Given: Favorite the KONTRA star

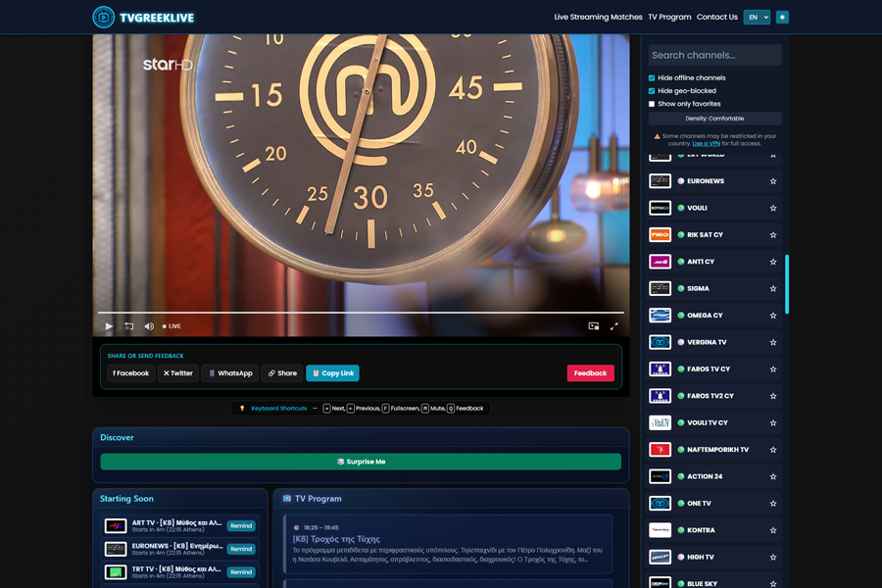Looking at the screenshot, I should click(773, 530).
